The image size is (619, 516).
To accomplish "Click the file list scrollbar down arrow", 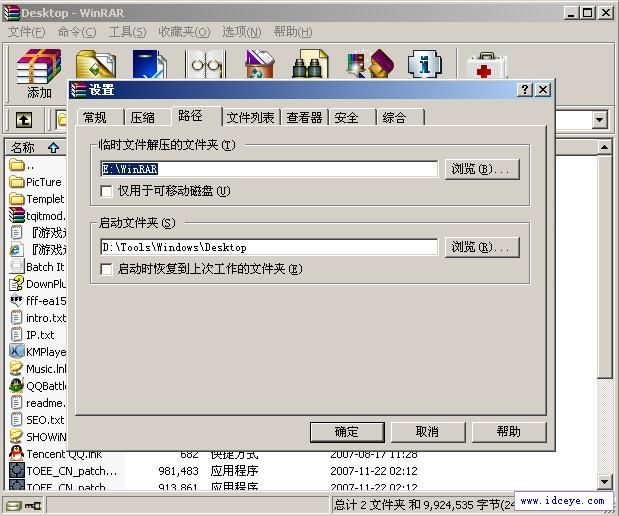I will click(x=604, y=482).
